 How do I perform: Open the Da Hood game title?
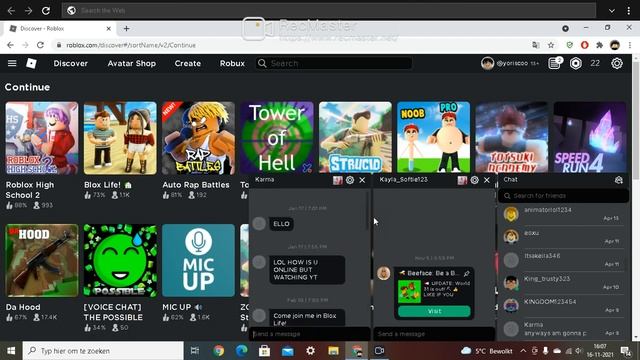[23, 307]
